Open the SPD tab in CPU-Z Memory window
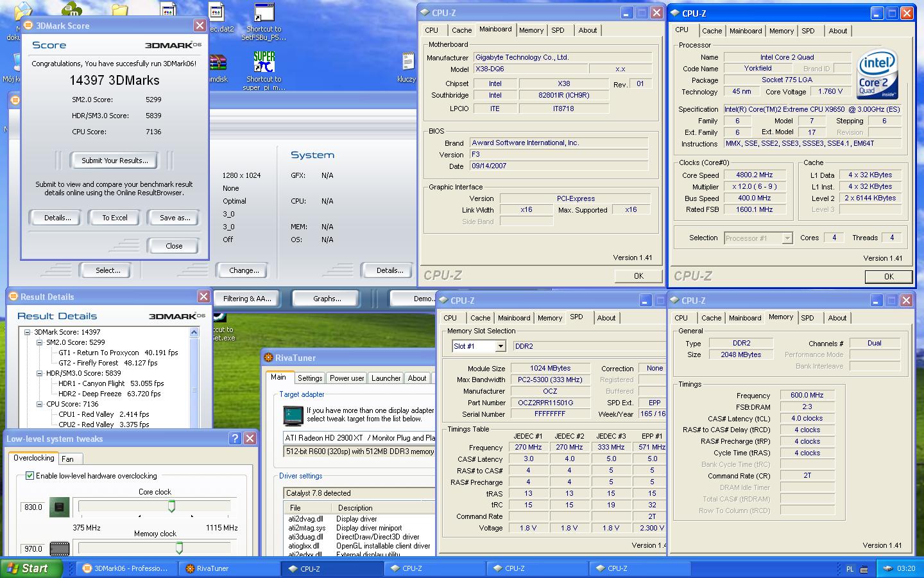This screenshot has width=924, height=578. [x=807, y=318]
